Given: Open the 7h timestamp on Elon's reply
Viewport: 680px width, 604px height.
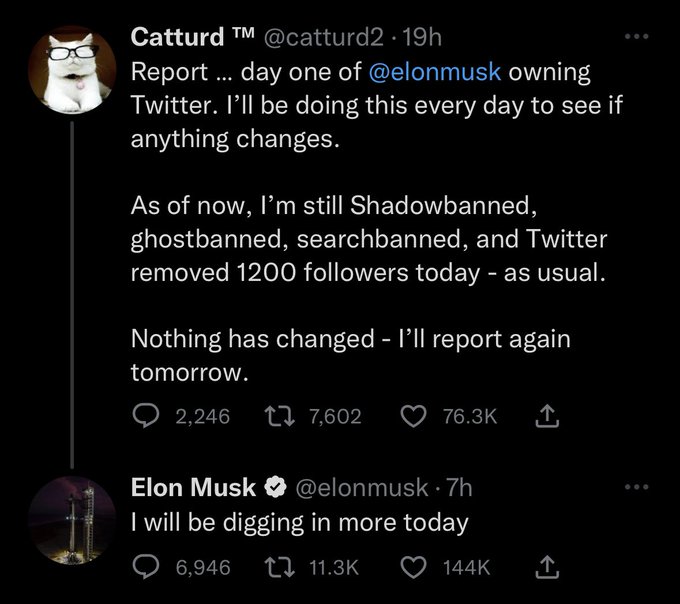Looking at the screenshot, I should tap(459, 488).
